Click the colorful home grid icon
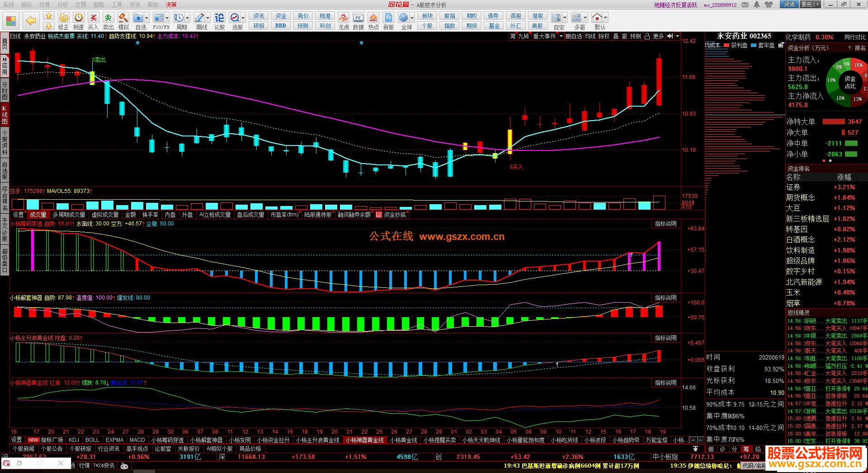The image size is (868, 473). pyautogui.click(x=11, y=21)
